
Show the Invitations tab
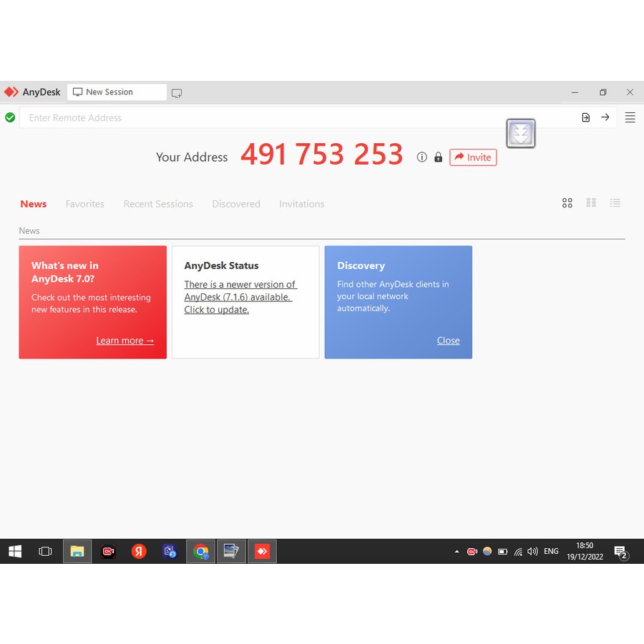[301, 204]
